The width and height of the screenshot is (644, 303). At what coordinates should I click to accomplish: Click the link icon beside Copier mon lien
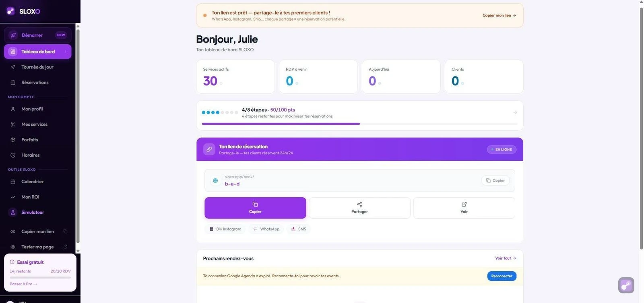(x=13, y=231)
